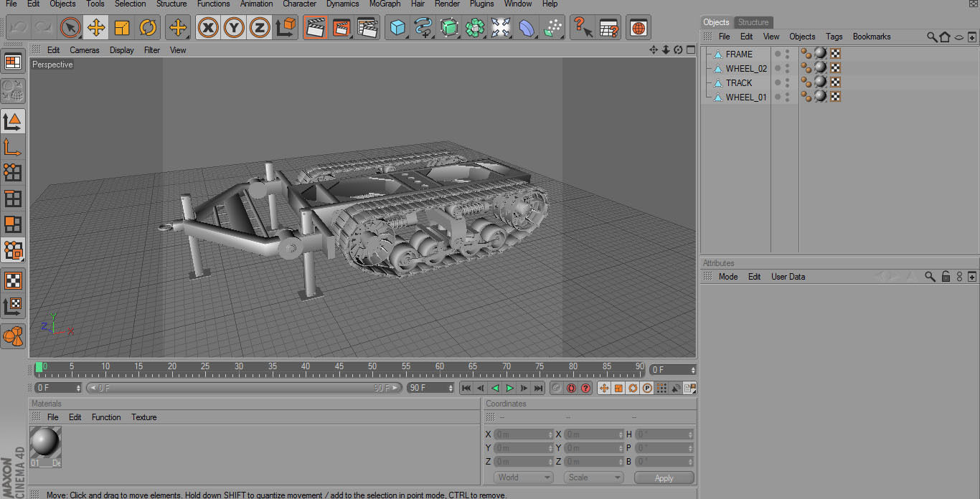Go to start of animation
The height and width of the screenshot is (499, 980).
[x=466, y=388]
